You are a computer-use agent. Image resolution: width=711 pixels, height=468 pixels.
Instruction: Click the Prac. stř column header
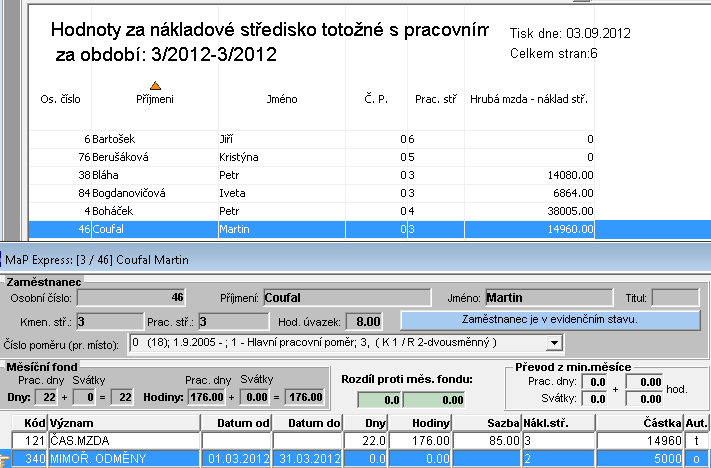pos(436,99)
